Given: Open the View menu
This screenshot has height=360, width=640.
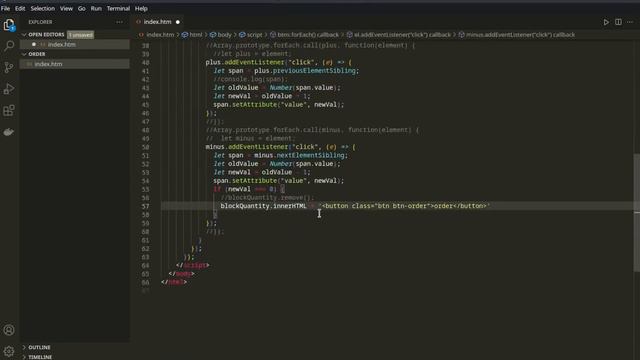Looking at the screenshot, I should [66, 8].
